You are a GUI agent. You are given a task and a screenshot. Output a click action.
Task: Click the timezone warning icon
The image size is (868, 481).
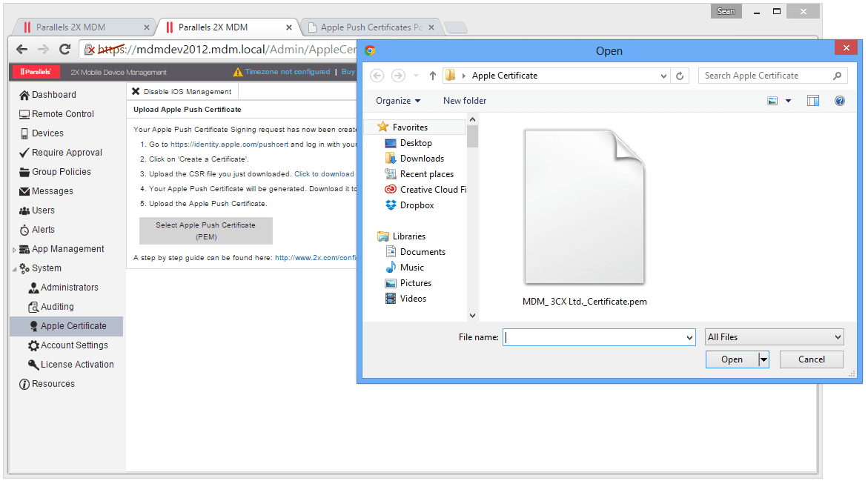(237, 72)
